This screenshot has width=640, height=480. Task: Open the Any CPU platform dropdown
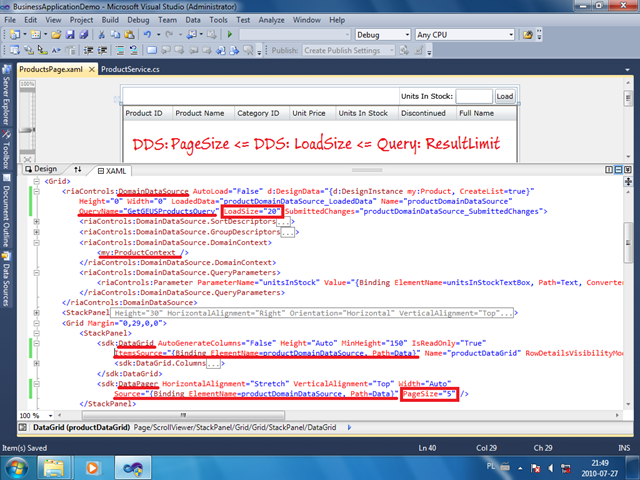click(x=465, y=35)
